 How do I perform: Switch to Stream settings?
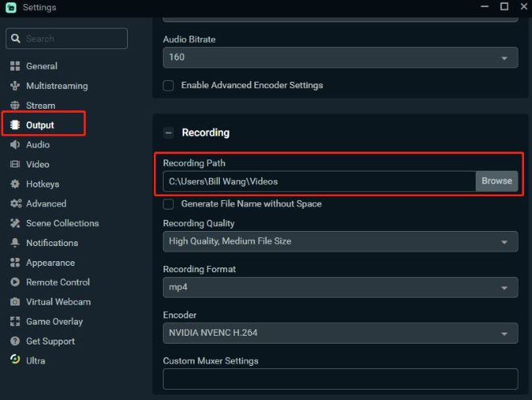(40, 106)
